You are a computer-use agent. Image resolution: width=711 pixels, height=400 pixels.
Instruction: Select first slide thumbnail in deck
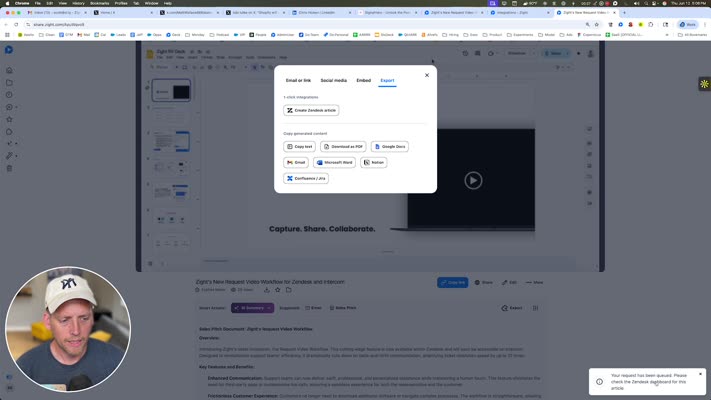click(171, 90)
